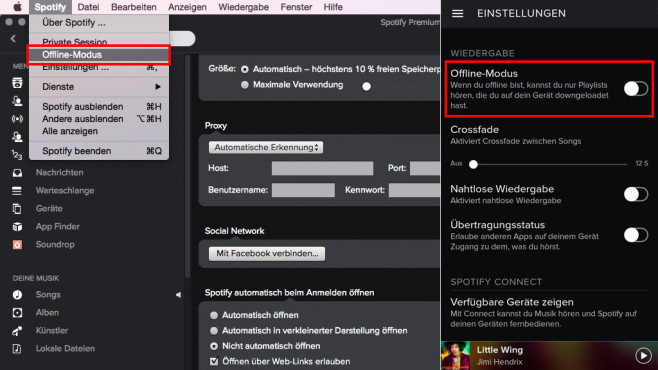Click the radio broadcast sidebar icon
Image resolution: width=658 pixels, height=370 pixels.
click(x=17, y=119)
